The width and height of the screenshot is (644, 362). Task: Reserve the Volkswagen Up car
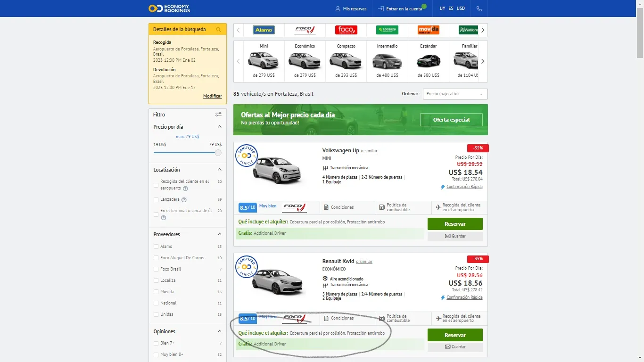click(x=455, y=224)
